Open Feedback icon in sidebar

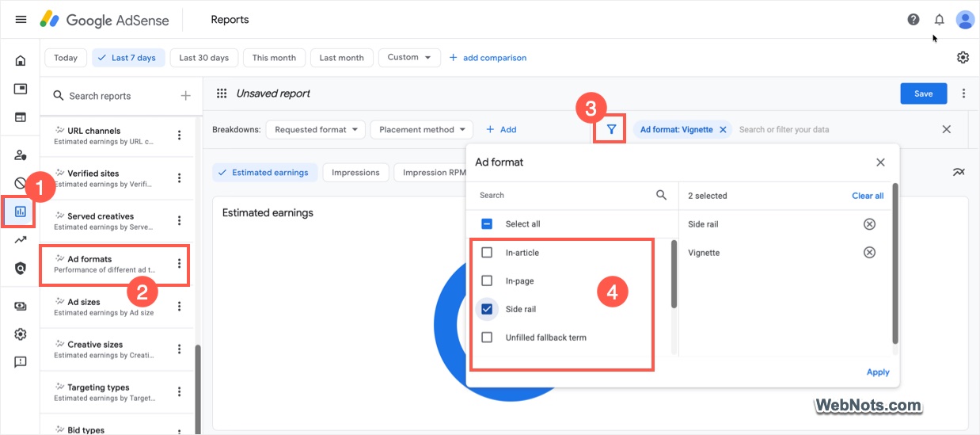21,362
